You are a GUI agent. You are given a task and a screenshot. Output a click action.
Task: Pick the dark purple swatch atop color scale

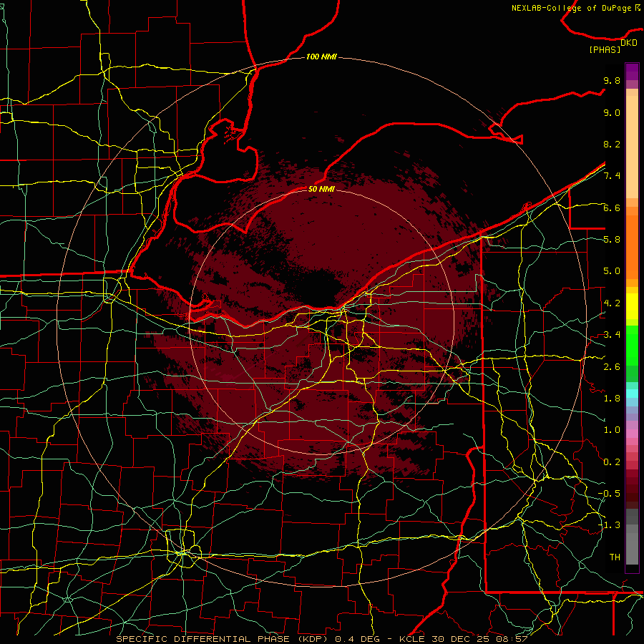tap(632, 69)
